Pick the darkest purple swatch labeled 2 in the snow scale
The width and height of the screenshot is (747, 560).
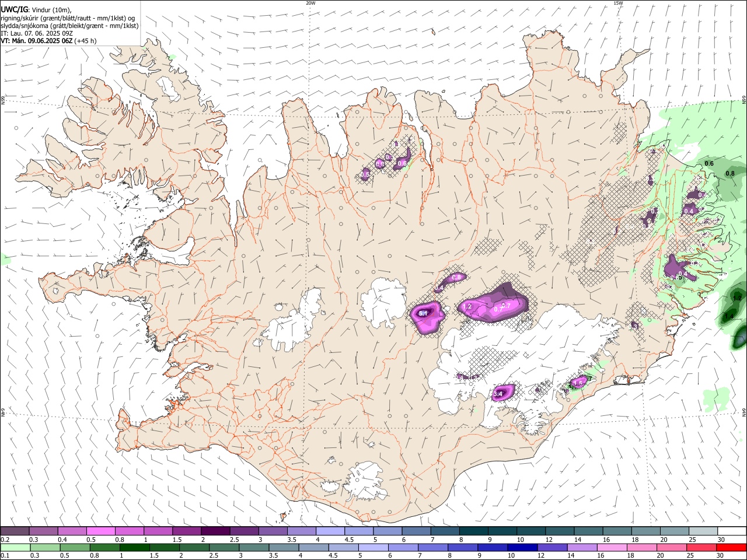coord(215,531)
